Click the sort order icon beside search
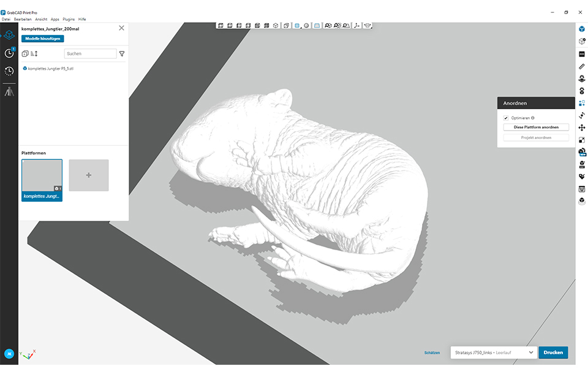 (x=34, y=54)
